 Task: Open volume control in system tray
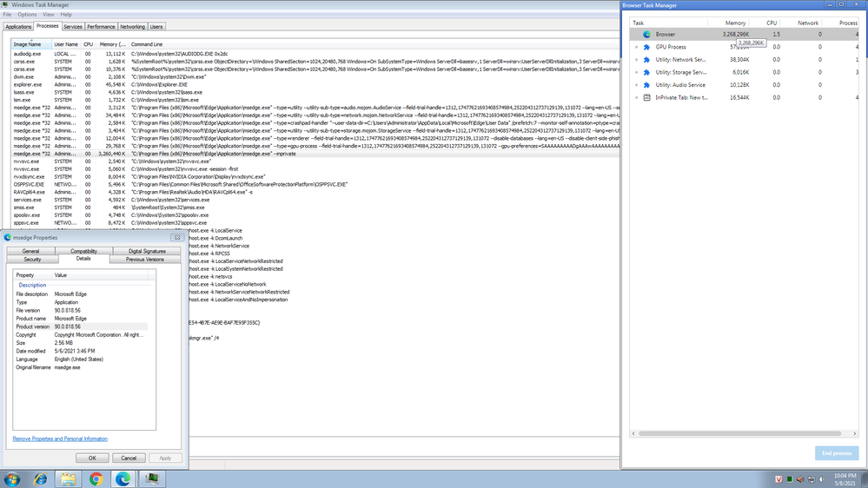[821, 479]
